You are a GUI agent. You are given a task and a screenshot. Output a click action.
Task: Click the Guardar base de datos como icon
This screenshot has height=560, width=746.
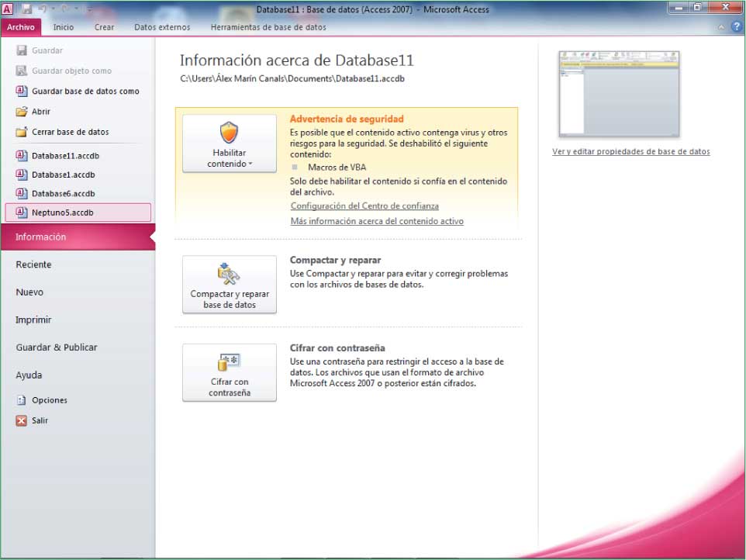tap(22, 91)
